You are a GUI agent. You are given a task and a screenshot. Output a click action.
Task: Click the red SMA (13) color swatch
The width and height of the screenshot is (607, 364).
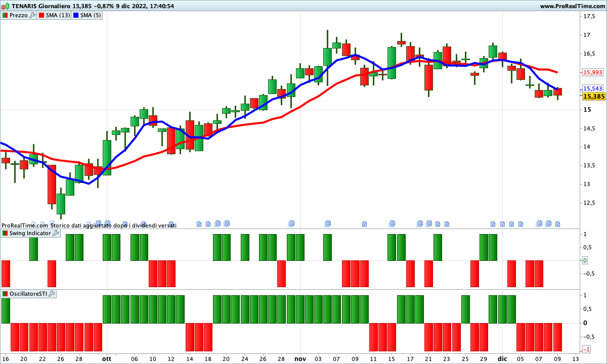41,15
